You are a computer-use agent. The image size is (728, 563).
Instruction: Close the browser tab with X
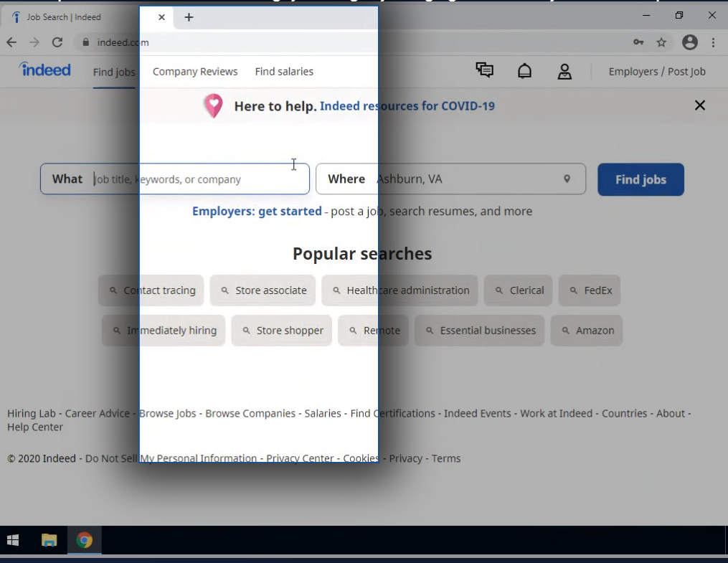click(161, 17)
